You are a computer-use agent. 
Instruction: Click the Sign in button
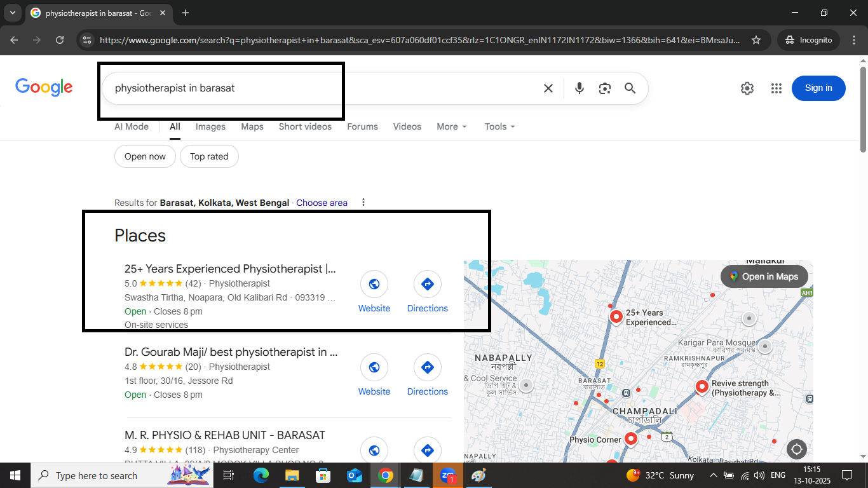pos(818,88)
